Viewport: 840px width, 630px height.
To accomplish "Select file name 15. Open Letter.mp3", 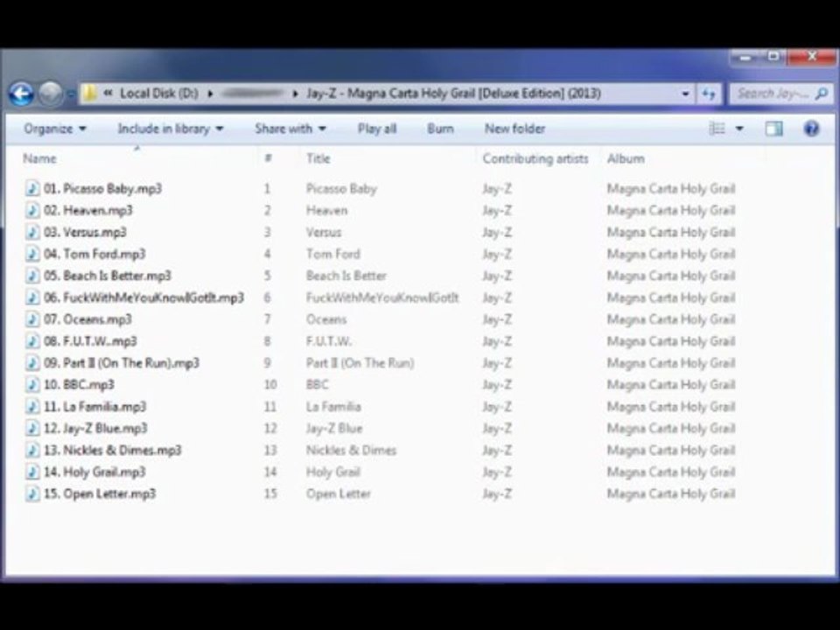I will (100, 493).
